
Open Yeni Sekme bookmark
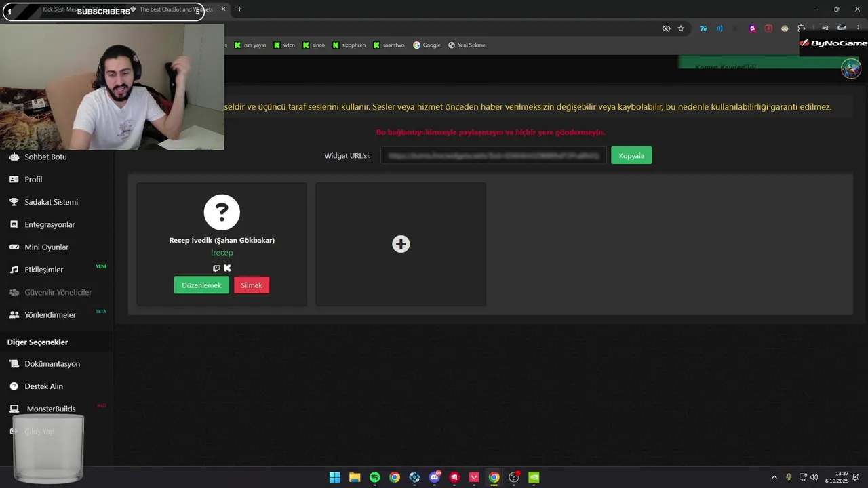tap(467, 45)
